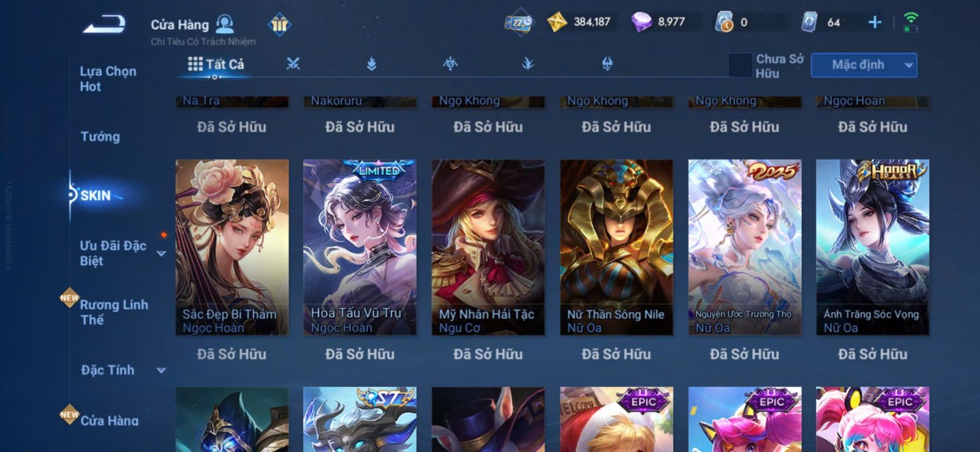980x452 pixels.
Task: Open Rương Linh Thể menu entry
Action: point(114,312)
